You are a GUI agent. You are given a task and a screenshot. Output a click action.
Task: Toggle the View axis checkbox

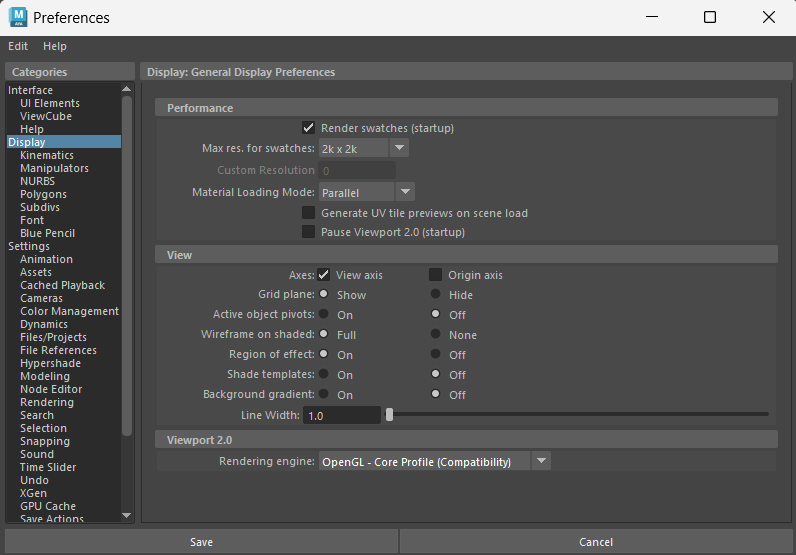[323, 275]
